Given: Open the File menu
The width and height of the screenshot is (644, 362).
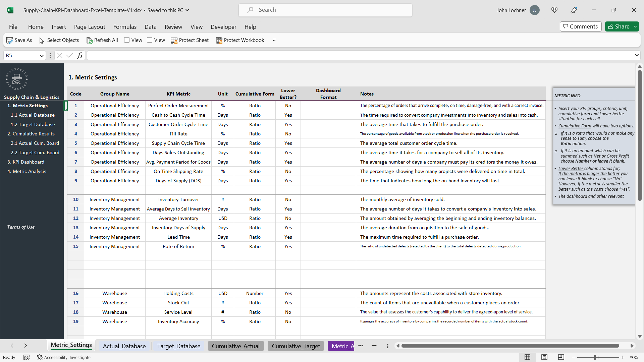Looking at the screenshot, I should click(x=13, y=27).
